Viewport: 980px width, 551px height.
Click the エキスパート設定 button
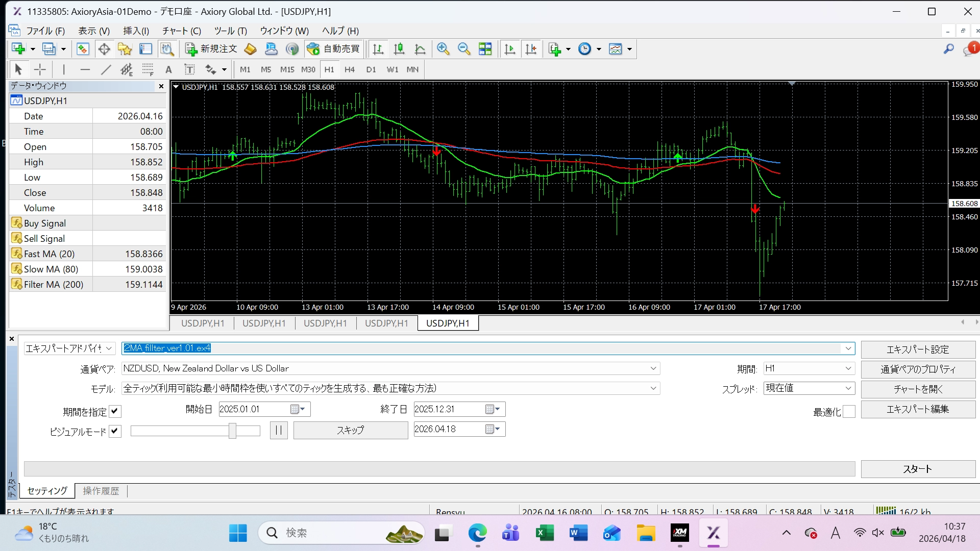click(x=917, y=349)
